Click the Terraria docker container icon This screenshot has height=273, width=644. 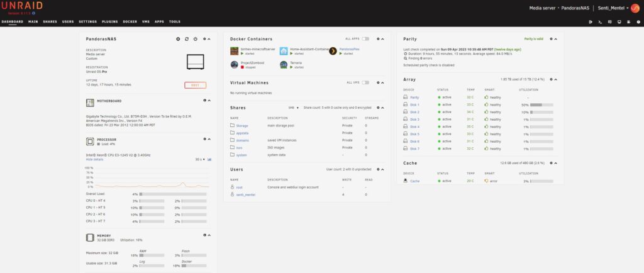tap(284, 64)
